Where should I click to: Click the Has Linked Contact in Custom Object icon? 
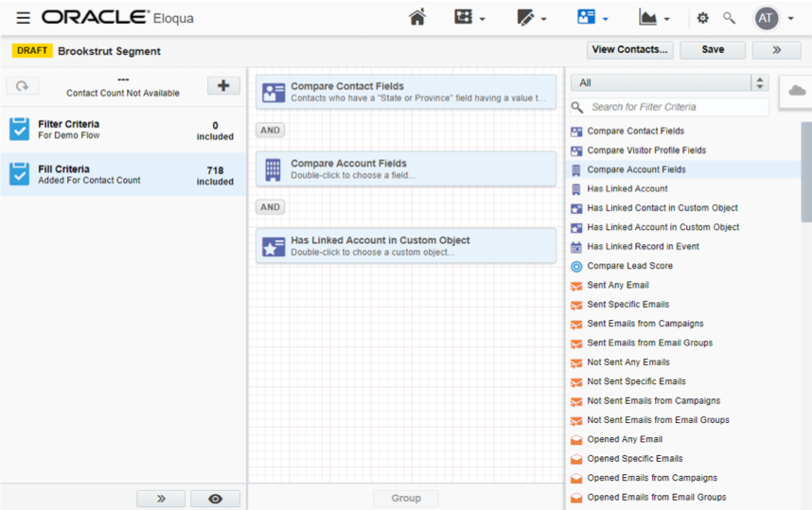[575, 209]
